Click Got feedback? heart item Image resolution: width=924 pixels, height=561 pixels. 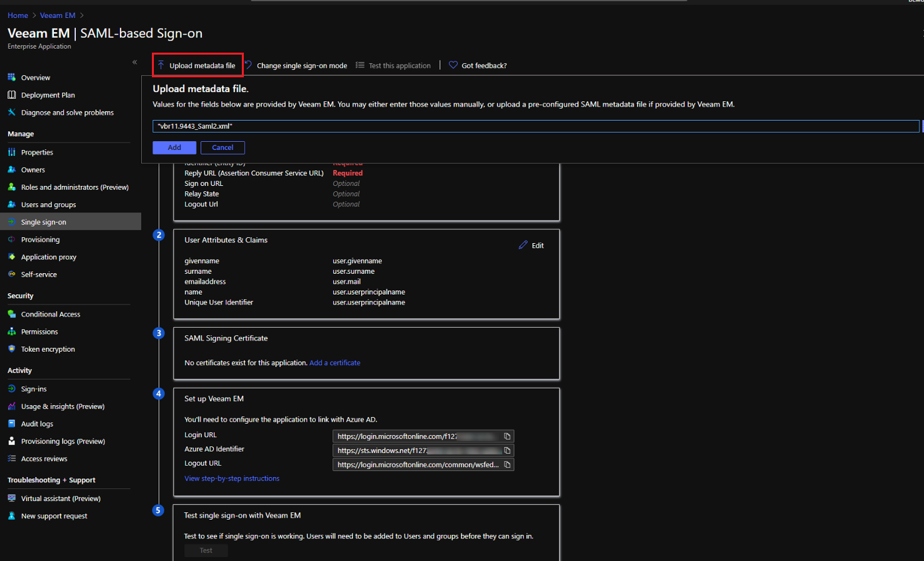coord(478,65)
